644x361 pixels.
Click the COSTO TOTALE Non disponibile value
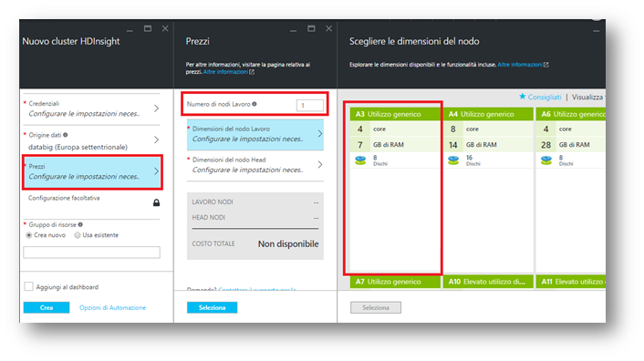point(288,243)
